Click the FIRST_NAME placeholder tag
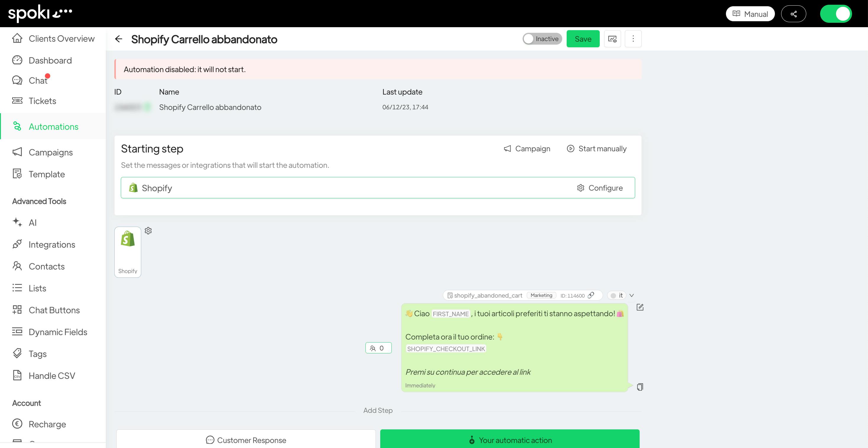Viewport: 868px width, 448px height. pyautogui.click(x=451, y=314)
